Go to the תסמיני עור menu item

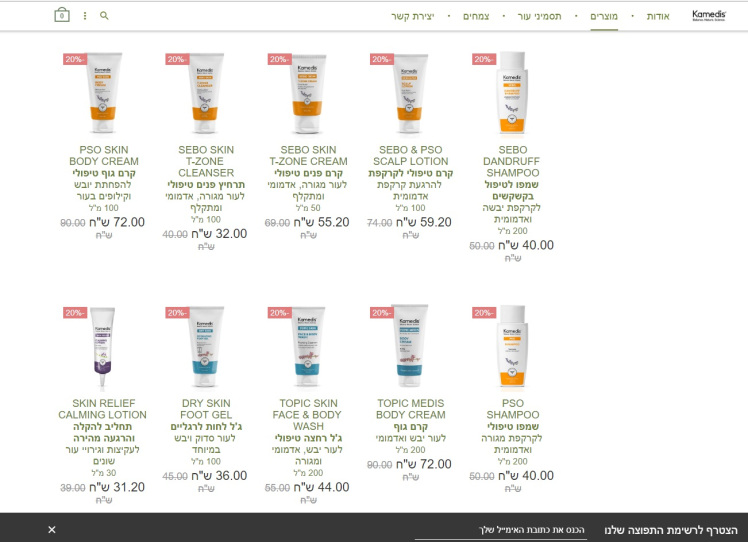tap(540, 16)
